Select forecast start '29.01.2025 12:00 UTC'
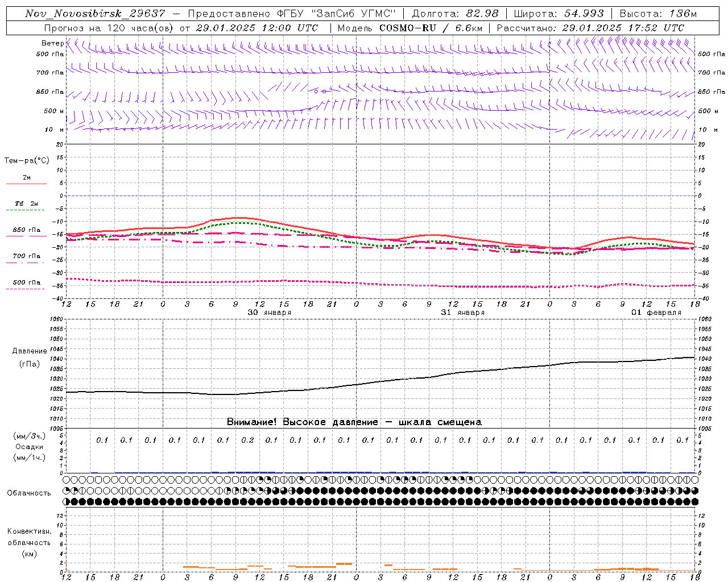728x582 pixels. click(257, 28)
